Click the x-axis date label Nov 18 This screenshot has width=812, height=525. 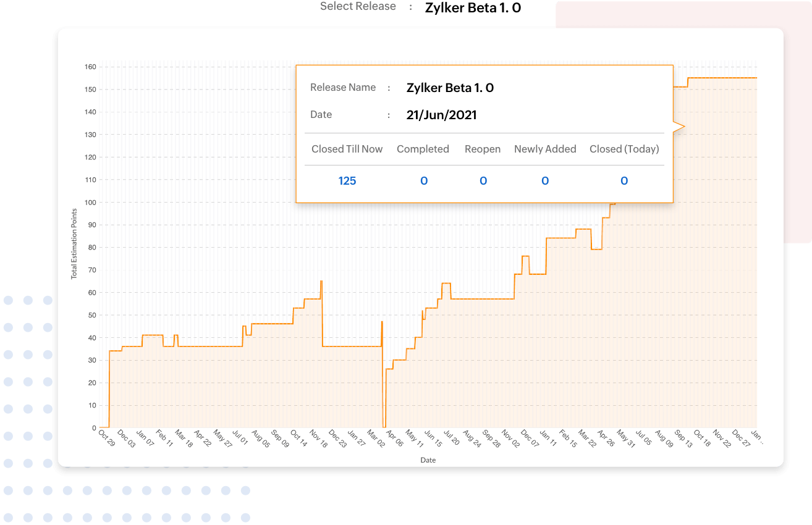tap(318, 438)
